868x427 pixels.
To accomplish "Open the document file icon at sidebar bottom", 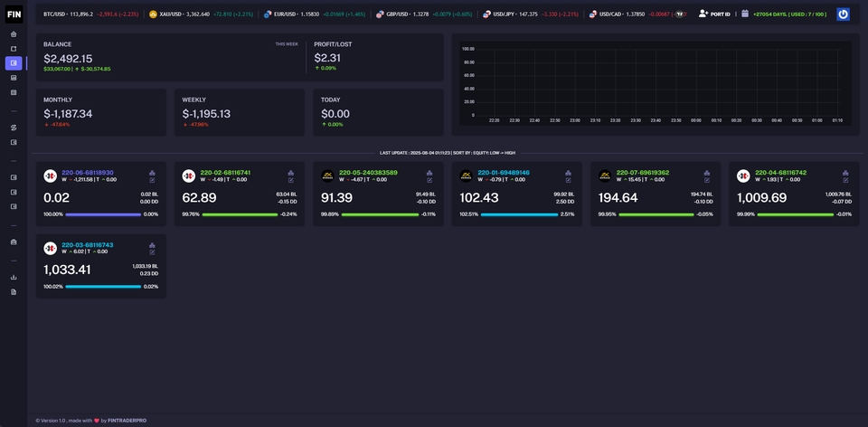I will click(14, 292).
